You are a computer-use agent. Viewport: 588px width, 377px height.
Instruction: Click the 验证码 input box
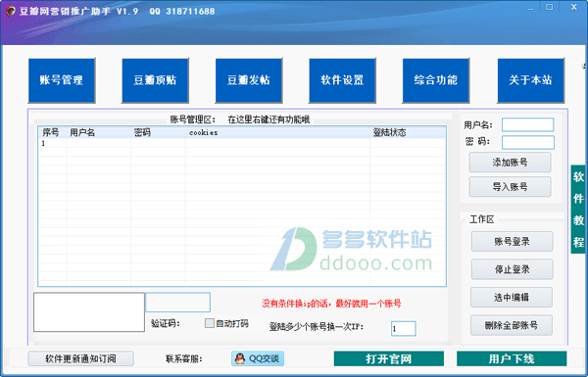click(177, 303)
